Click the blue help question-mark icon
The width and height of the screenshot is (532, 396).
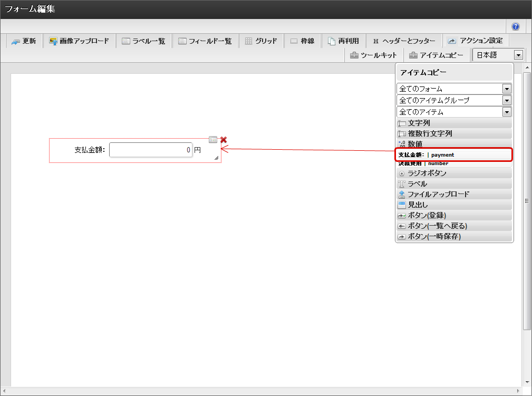(515, 26)
